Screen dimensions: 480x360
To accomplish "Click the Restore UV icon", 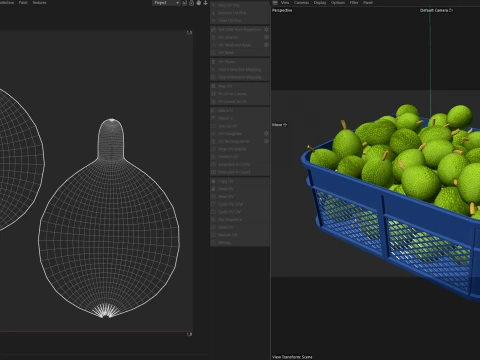I will tap(214, 235).
